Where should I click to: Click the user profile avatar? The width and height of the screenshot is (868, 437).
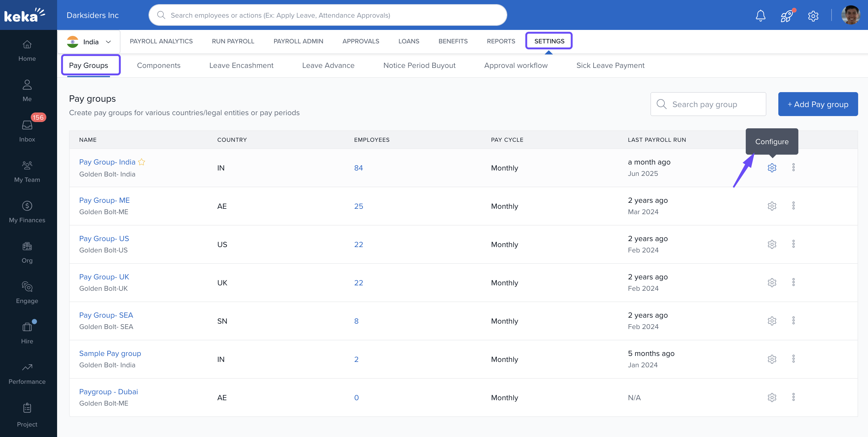[850, 15]
